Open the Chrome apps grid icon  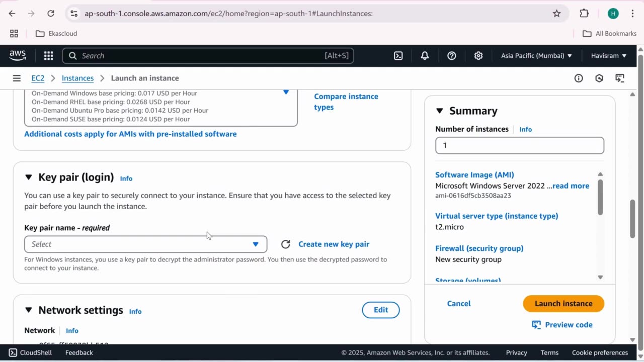point(14,34)
